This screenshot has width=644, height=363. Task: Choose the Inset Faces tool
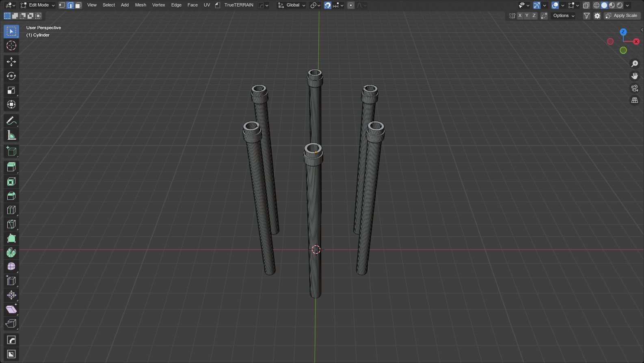click(11, 181)
